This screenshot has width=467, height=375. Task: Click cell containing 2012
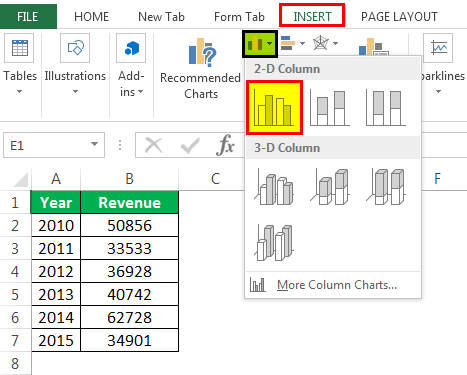click(56, 271)
